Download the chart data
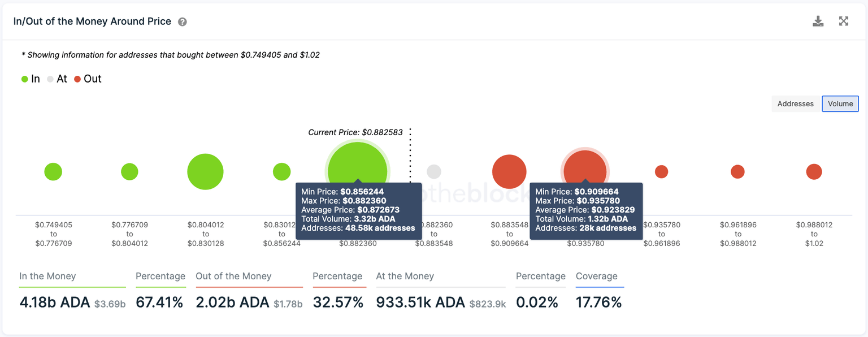Screen dimensions: 868x337 (x=818, y=21)
